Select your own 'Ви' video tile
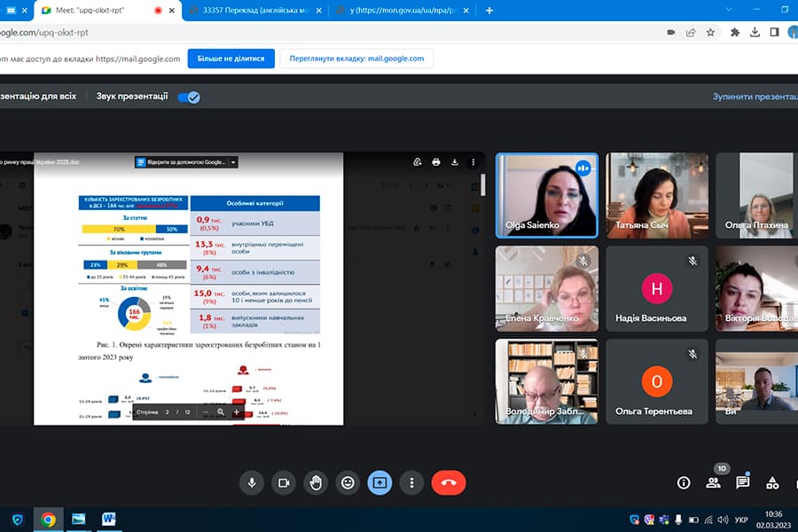The image size is (798, 532). pos(757,382)
